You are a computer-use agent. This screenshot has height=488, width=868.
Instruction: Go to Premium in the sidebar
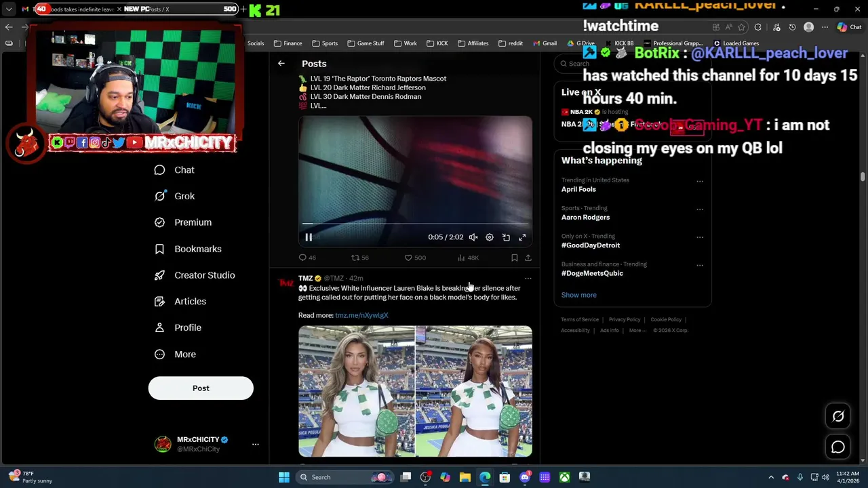coord(182,222)
